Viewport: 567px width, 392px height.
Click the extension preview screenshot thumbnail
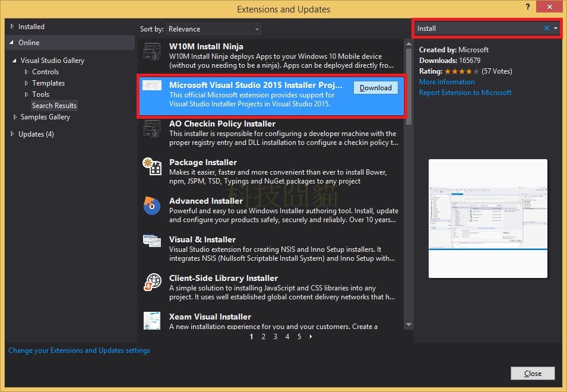pos(487,218)
